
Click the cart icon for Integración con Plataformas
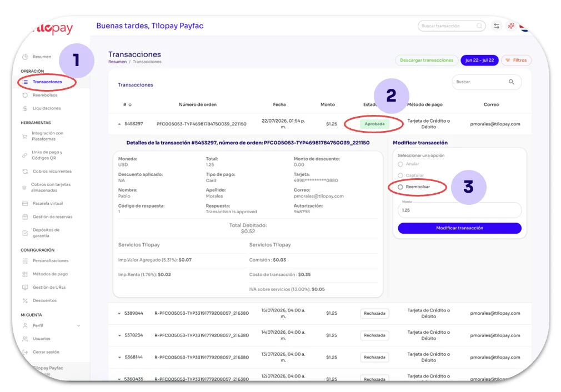coord(24,136)
